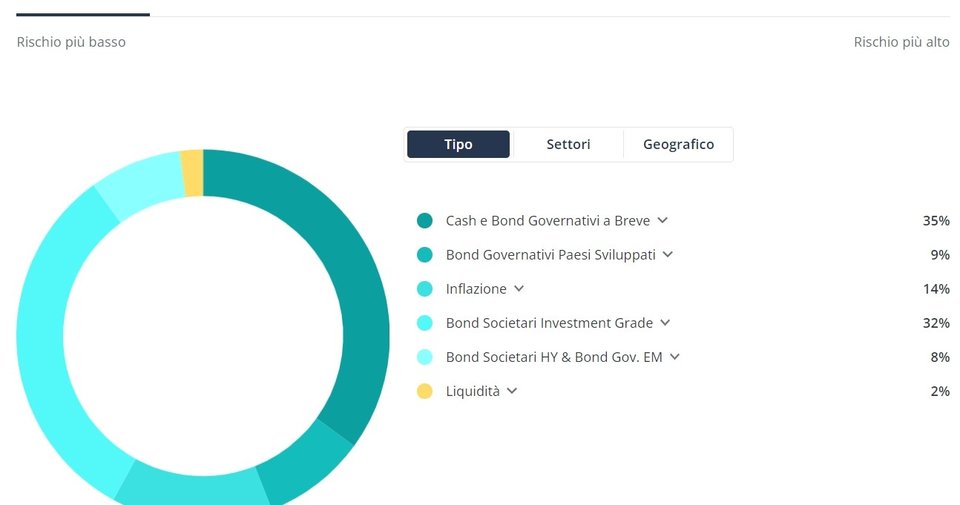Click the Bond Societari HY legend dot

point(424,357)
